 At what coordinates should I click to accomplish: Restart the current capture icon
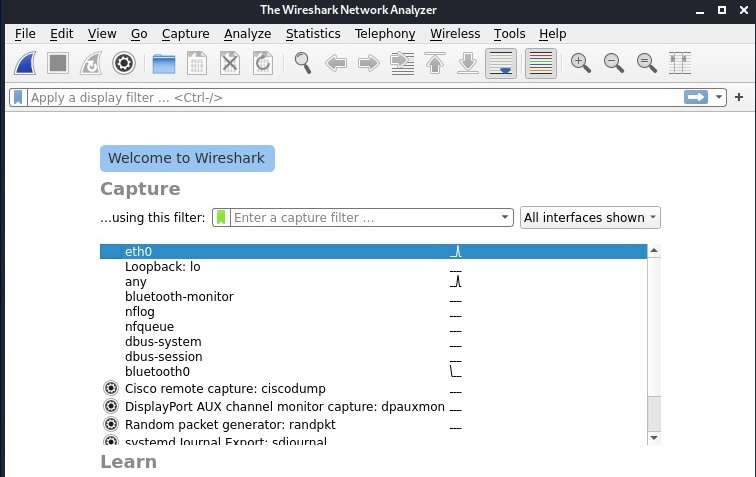(91, 63)
